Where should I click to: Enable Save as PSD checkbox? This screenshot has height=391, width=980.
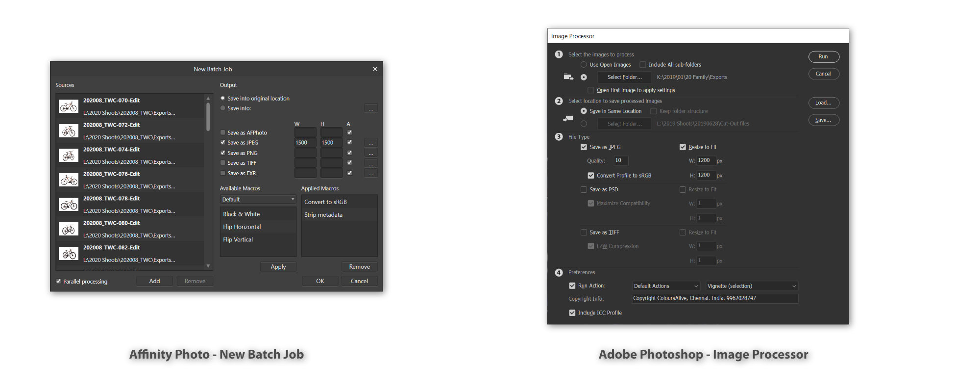584,190
